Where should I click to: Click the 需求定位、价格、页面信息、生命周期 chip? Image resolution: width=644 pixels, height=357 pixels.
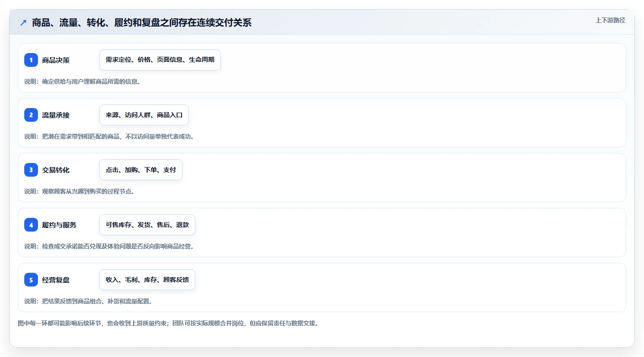160,60
